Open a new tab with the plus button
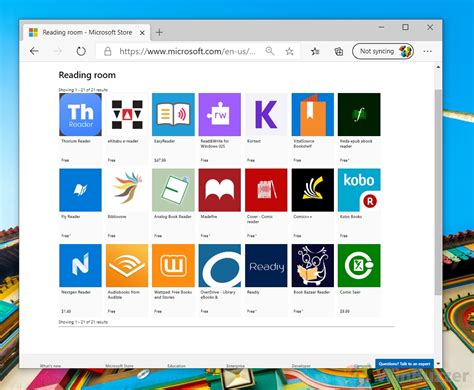474x390 pixels. (159, 32)
